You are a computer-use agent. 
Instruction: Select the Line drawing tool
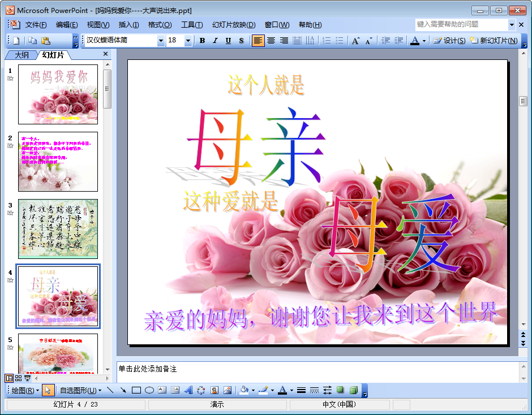pyautogui.click(x=110, y=390)
